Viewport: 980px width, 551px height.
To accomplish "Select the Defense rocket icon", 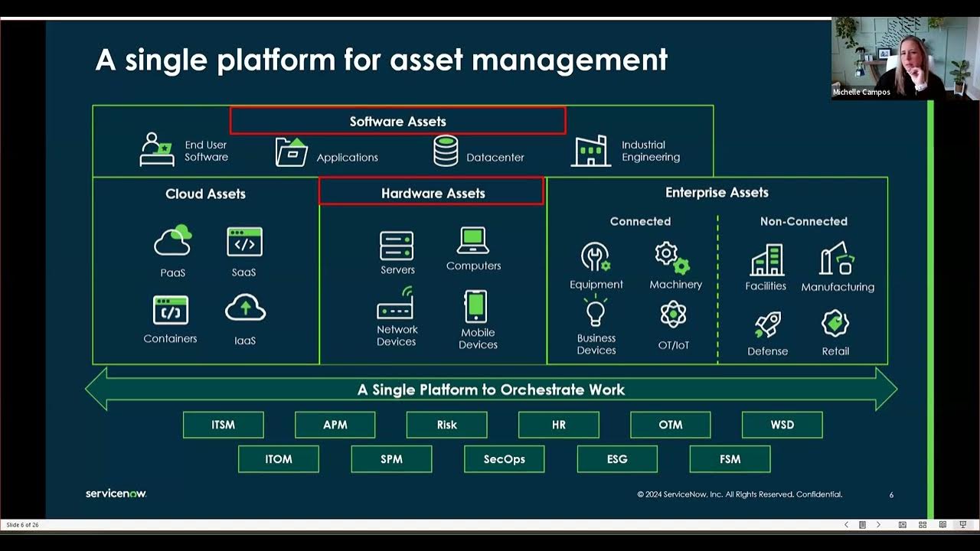I will click(766, 324).
